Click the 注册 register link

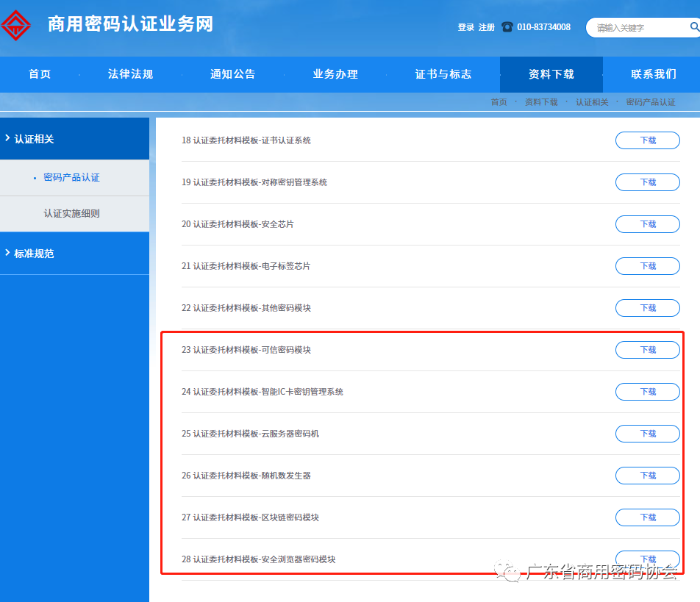(x=486, y=27)
